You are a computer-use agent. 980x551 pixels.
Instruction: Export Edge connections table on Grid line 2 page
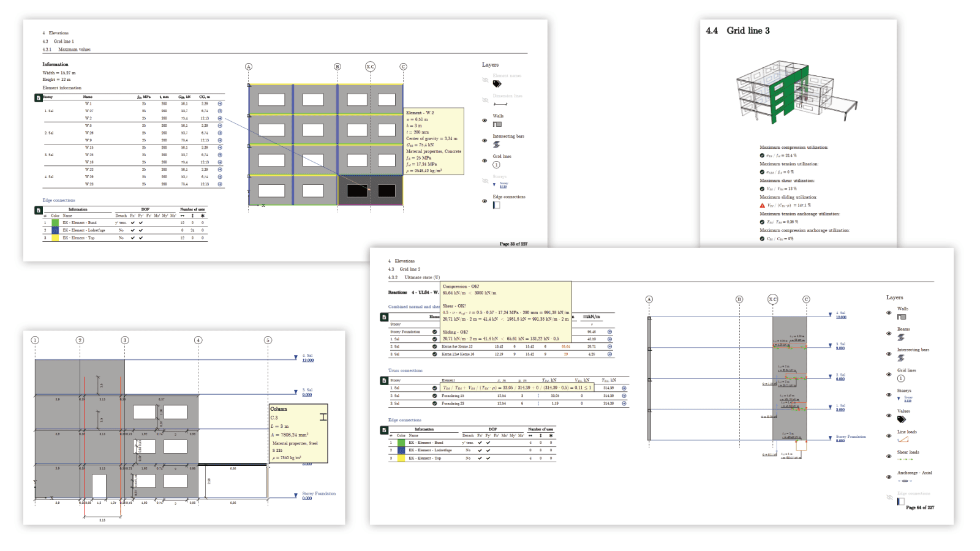(x=384, y=430)
